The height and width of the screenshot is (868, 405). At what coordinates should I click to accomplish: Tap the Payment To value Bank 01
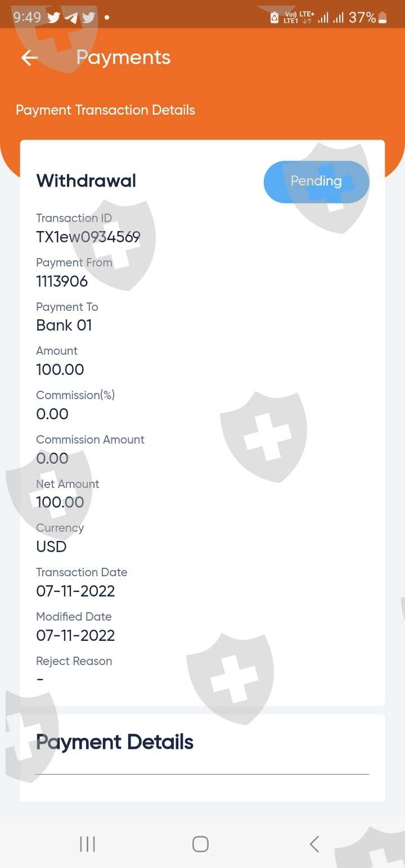tap(64, 325)
